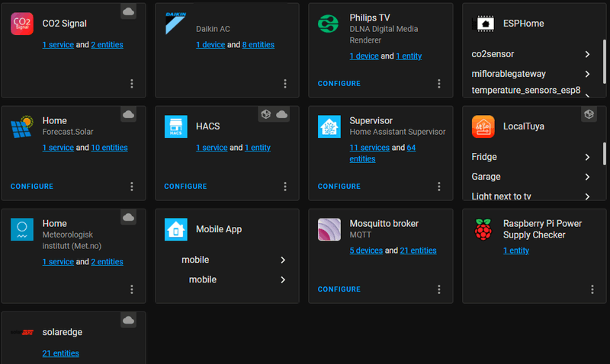The image size is (610, 364).
Task: Click the cloud icon on CO2 Signal card
Action: [128, 11]
